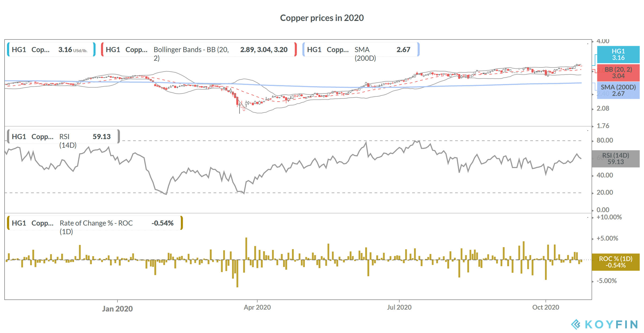The height and width of the screenshot is (333, 644).
Task: Click the -5.00% ROC axis value
Action: click(606, 281)
